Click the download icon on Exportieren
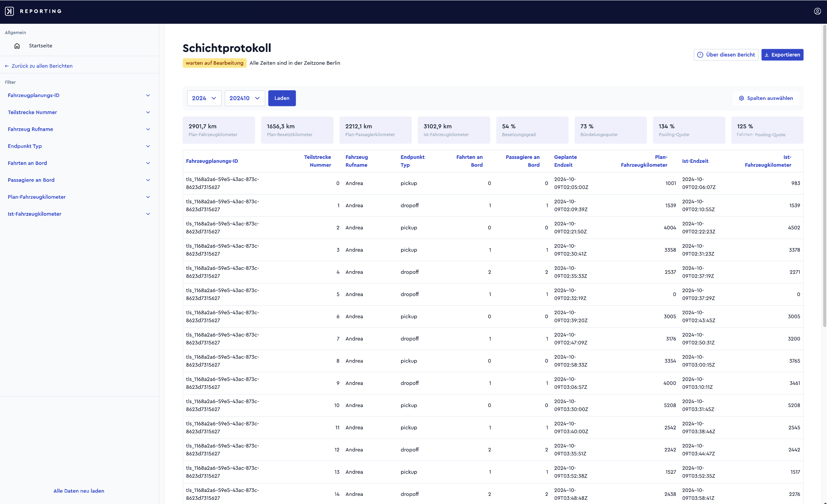827x504 pixels. coord(767,55)
